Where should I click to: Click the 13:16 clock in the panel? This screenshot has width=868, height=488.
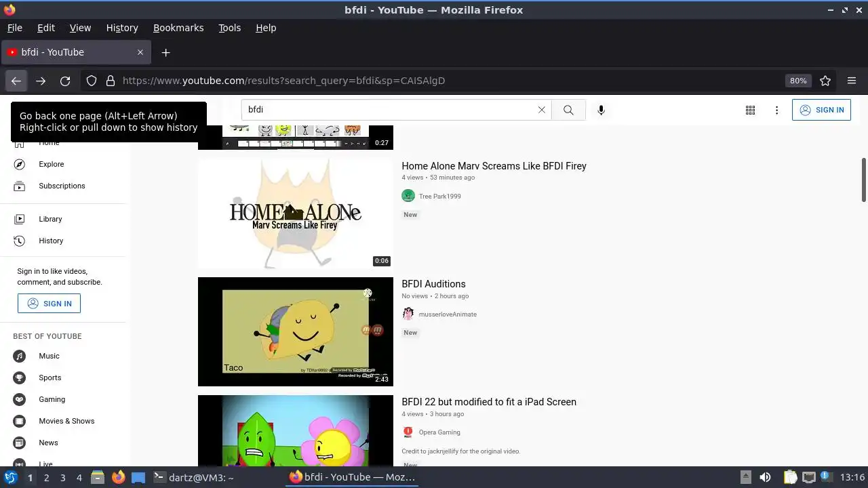coord(852,477)
